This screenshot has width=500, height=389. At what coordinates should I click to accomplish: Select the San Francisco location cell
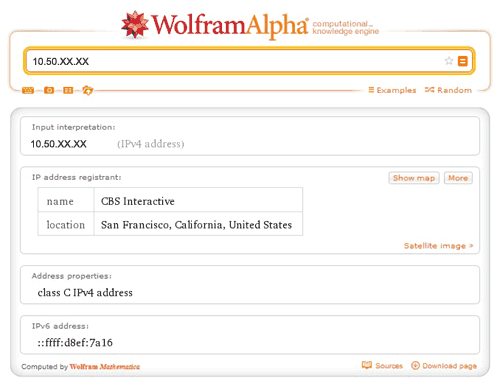pos(198,224)
